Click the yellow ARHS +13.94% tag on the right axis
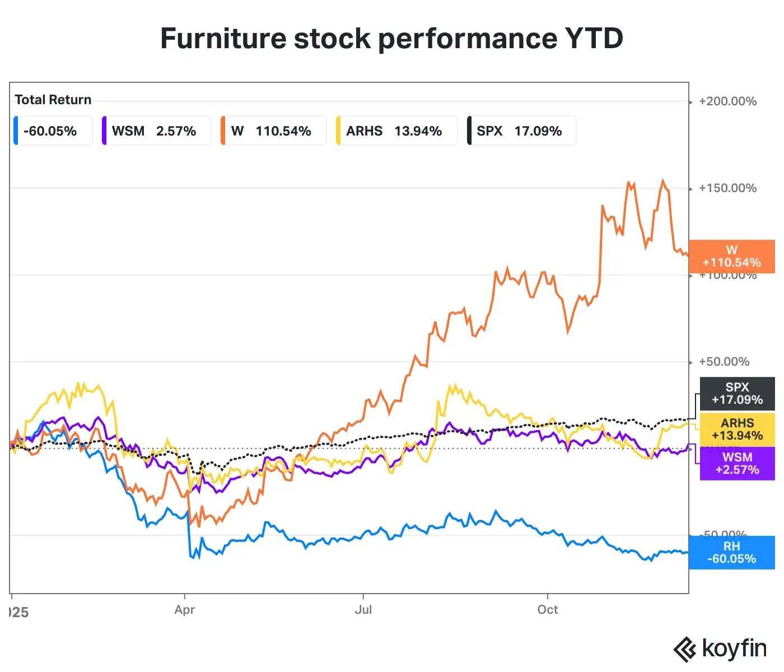This screenshot has width=784, height=672. [737, 429]
